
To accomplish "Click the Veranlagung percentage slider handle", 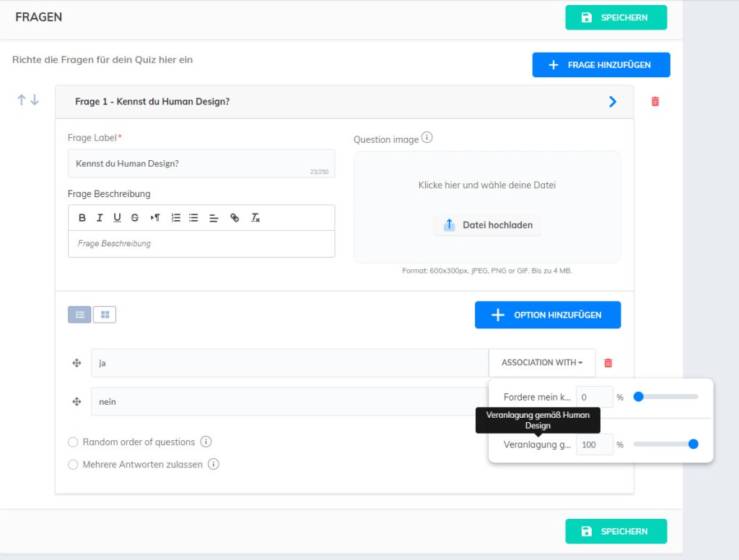I will click(x=693, y=445).
